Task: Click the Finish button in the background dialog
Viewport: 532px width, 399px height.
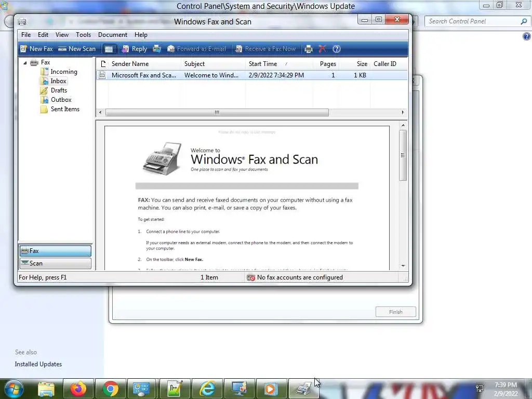Action: (x=395, y=312)
